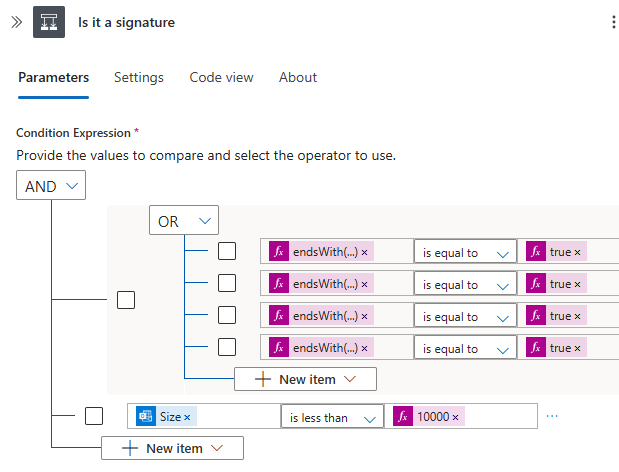The image size is (619, 472).
Task: Add new item inside the OR group
Action: click(305, 379)
